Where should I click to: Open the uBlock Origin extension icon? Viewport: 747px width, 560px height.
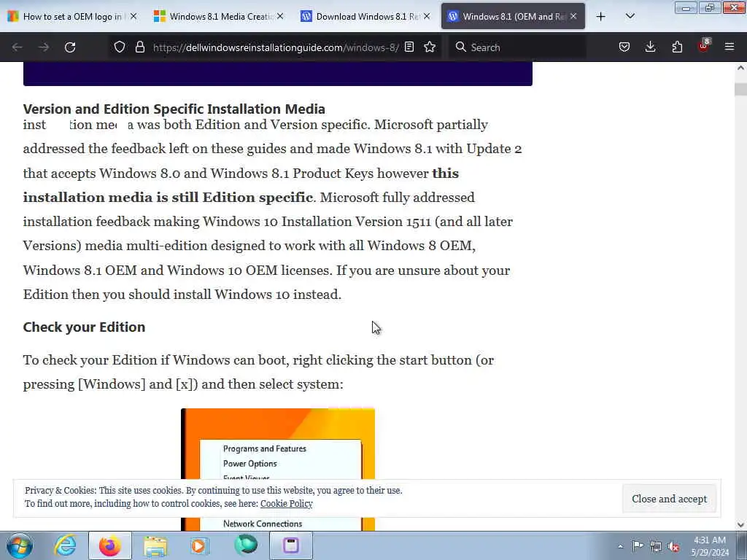point(704,46)
